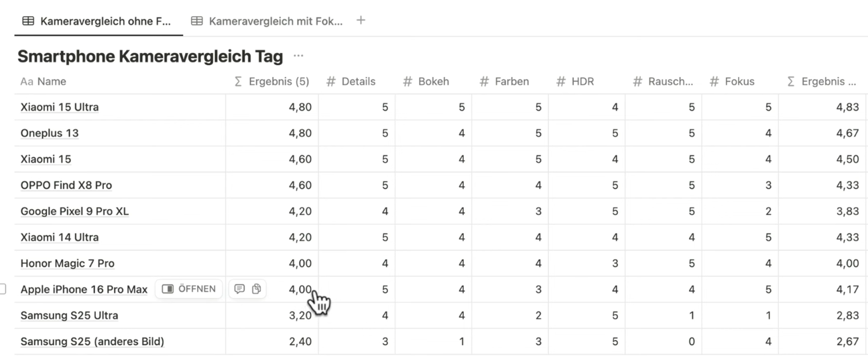Open the Samsung S25 Ultra entry
The image size is (868, 357).
(69, 315)
